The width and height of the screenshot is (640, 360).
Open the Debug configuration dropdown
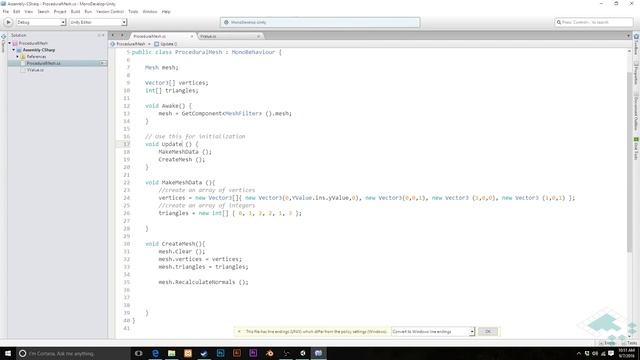click(x=40, y=22)
